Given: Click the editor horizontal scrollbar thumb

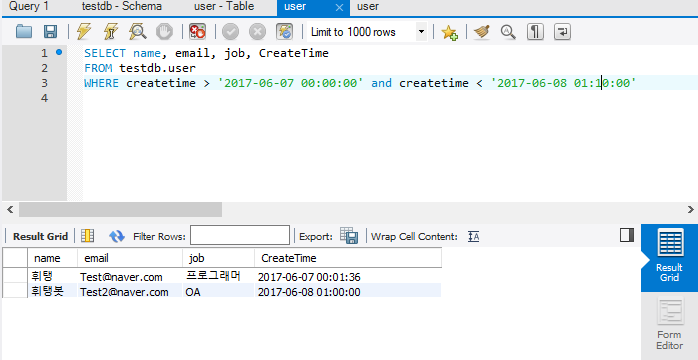Looking at the screenshot, I should [120, 209].
